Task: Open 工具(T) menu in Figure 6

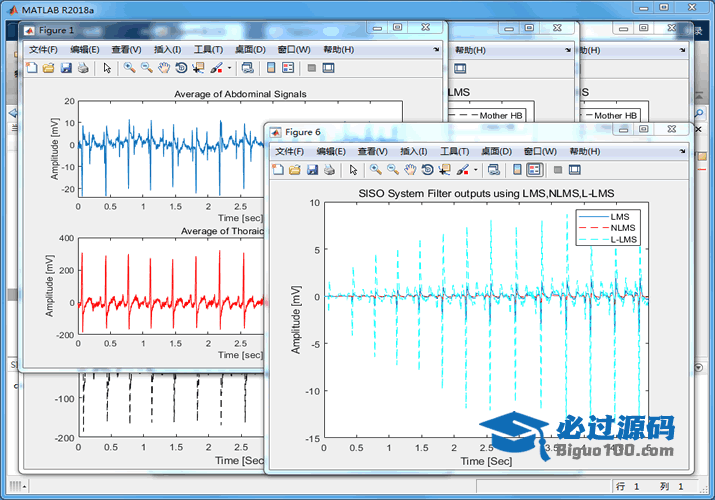Action: click(455, 151)
